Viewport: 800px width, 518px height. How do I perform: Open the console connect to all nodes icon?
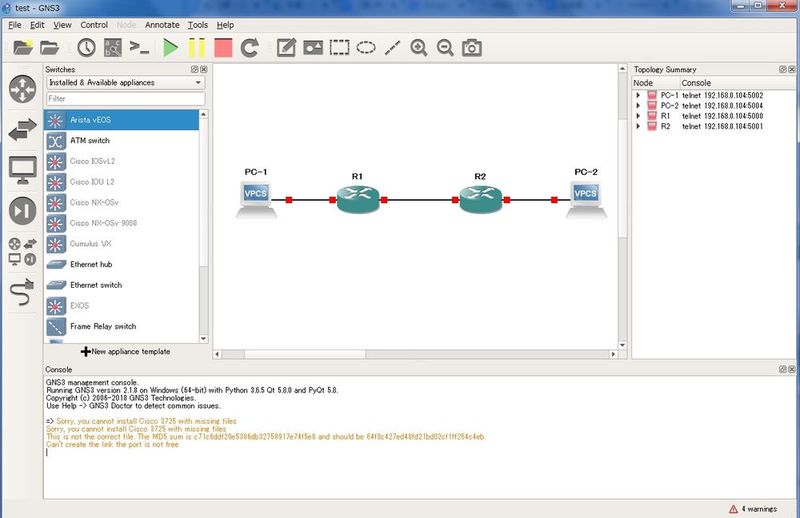click(x=140, y=47)
